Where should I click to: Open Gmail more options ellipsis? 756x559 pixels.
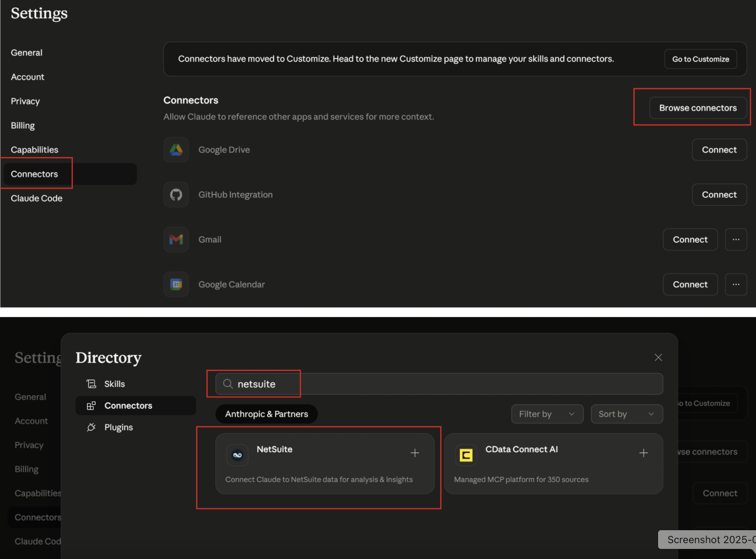click(736, 240)
